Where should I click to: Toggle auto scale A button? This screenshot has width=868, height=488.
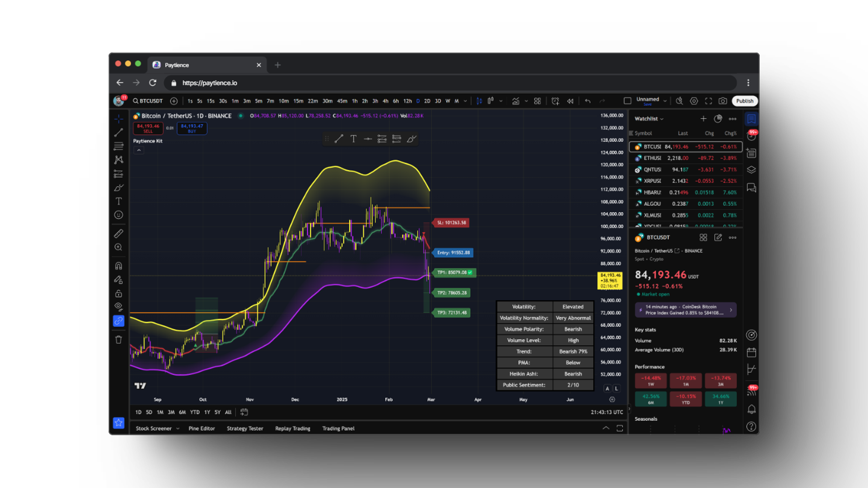(607, 389)
